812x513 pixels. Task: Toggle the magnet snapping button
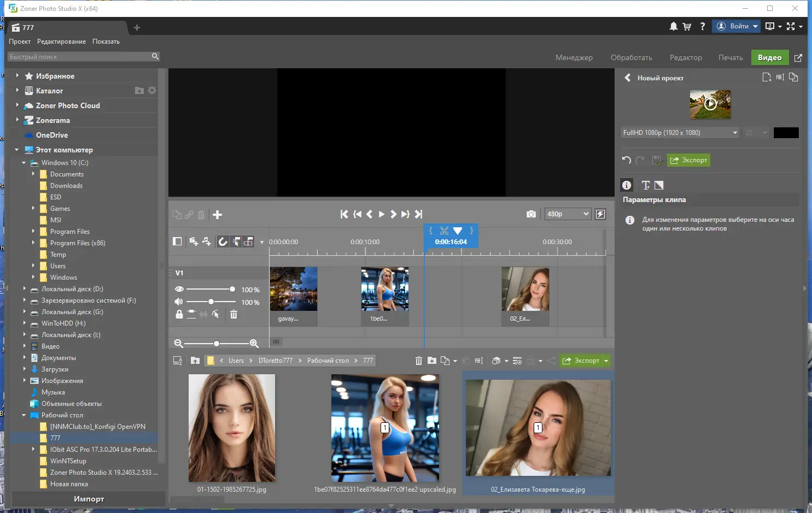coord(223,241)
